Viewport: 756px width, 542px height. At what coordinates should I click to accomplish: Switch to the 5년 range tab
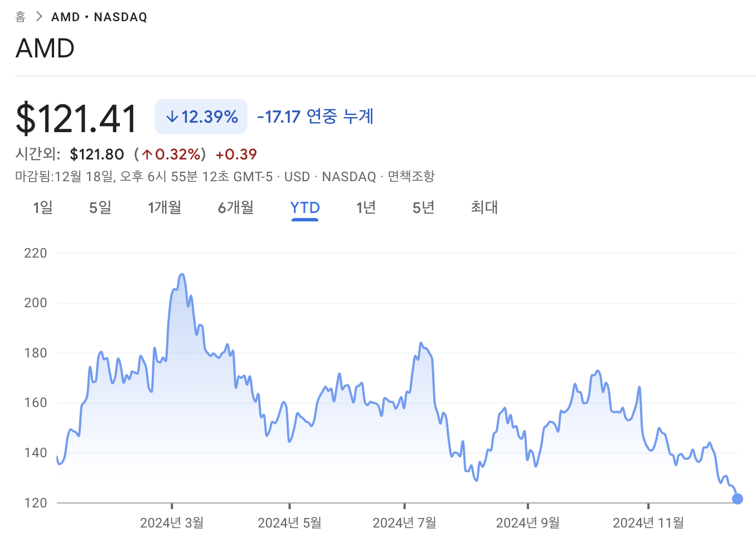coord(423,208)
